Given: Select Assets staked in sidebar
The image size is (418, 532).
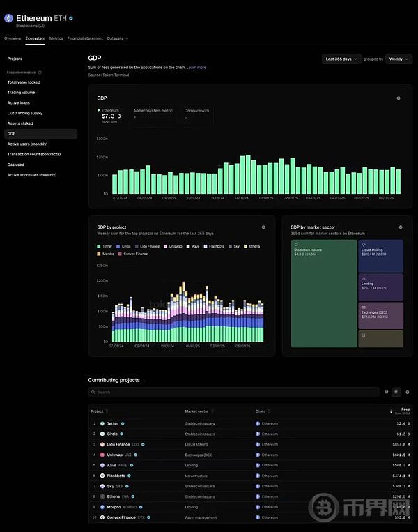Looking at the screenshot, I should point(20,123).
